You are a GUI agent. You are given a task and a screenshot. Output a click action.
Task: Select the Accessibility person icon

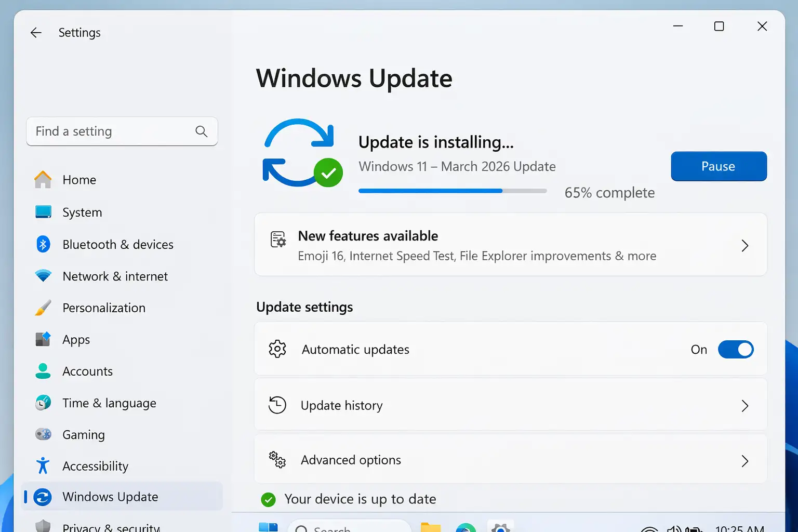(x=44, y=466)
